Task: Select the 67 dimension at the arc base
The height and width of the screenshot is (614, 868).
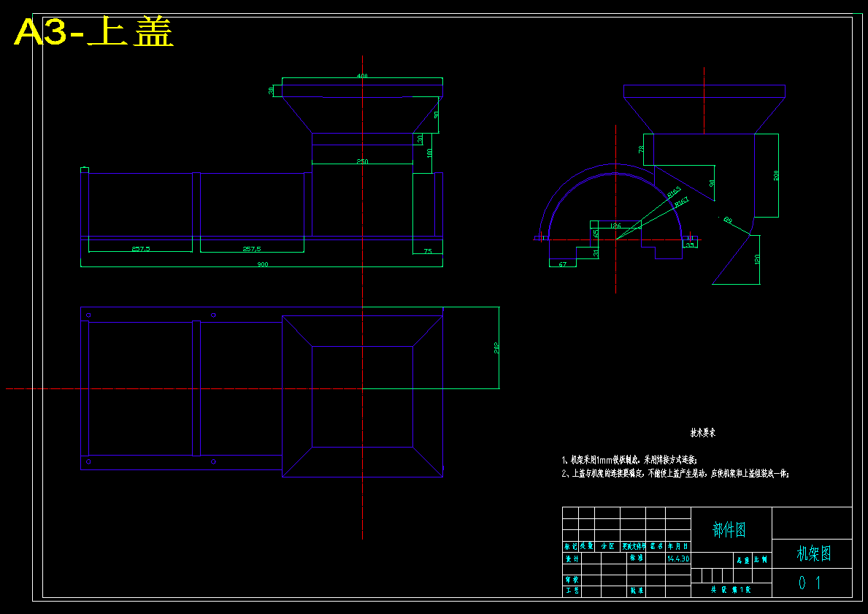Action: click(x=562, y=264)
